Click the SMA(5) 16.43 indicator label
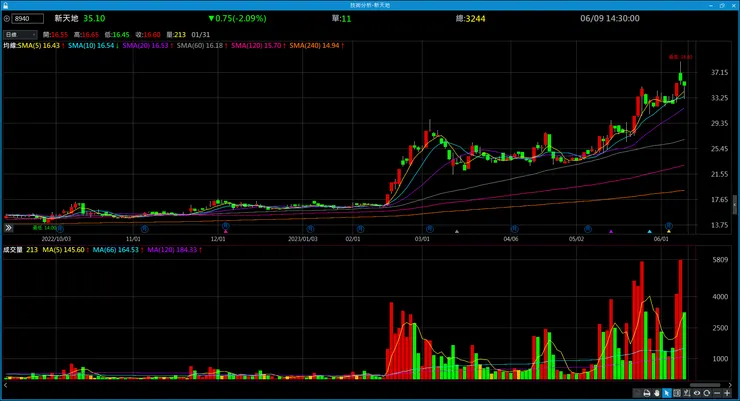 [x=41, y=46]
